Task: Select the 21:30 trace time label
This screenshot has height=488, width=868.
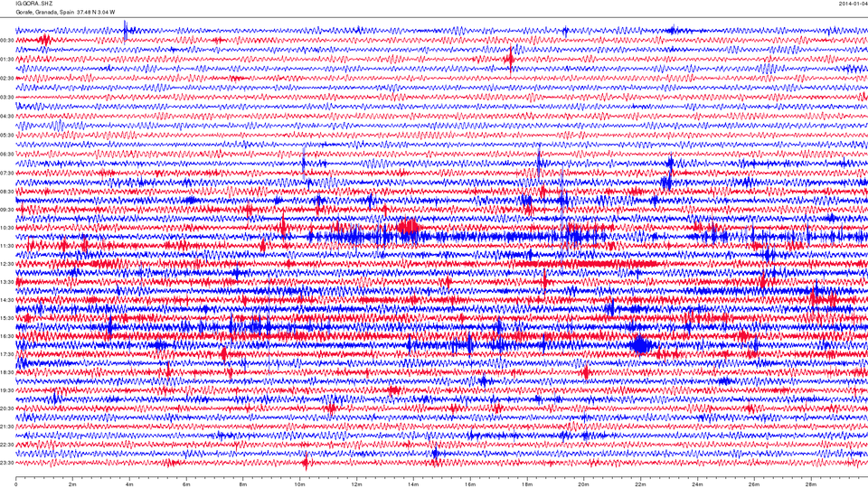Action: [x=6, y=427]
